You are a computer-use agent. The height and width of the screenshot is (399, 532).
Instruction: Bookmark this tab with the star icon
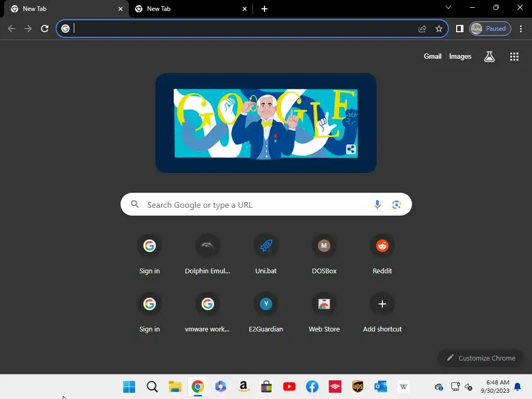click(438, 29)
